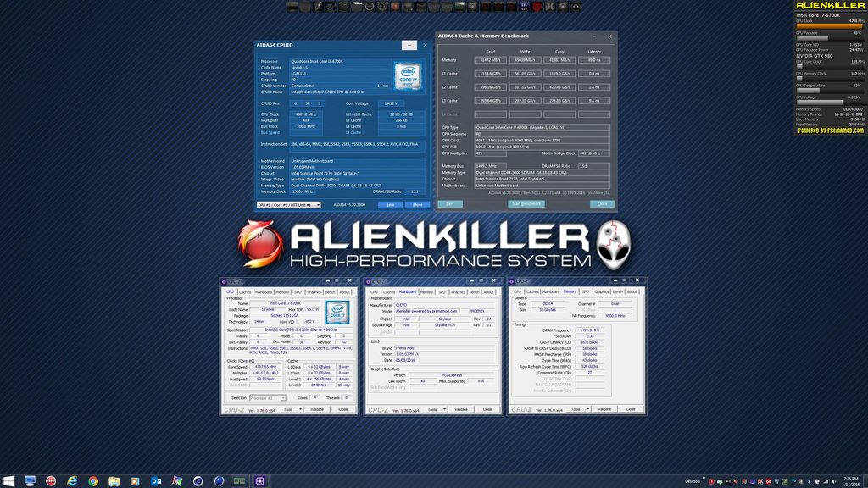The width and height of the screenshot is (868, 488).
Task: Click the L1 Cache Read value in the benchmark
Action: [491, 74]
